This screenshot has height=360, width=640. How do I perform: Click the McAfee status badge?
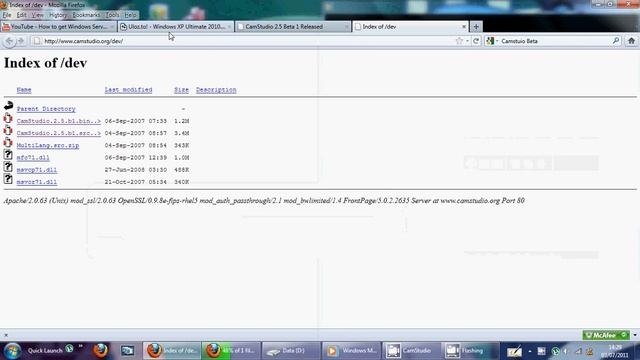point(606,335)
